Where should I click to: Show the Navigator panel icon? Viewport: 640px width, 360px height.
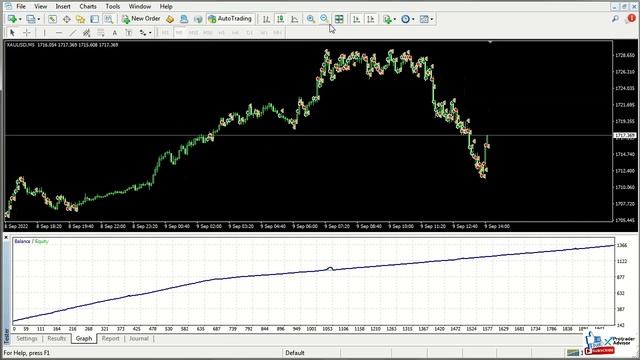pyautogui.click(x=80, y=19)
